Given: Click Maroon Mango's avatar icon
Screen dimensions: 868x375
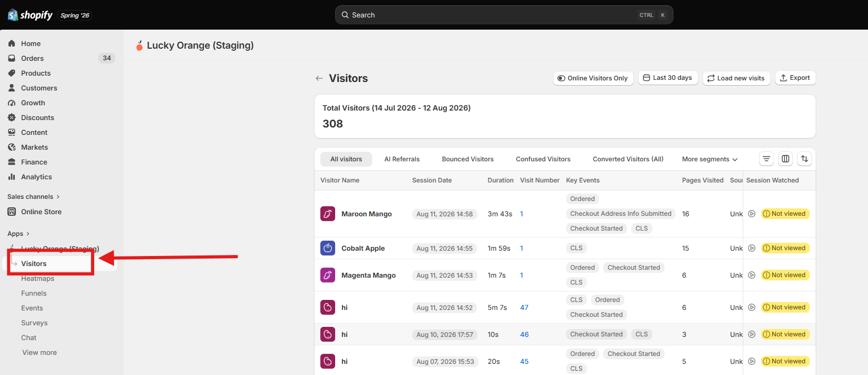Looking at the screenshot, I should [328, 214].
